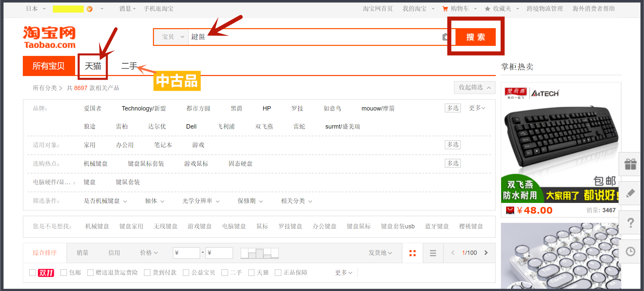The height and width of the screenshot is (291, 644).
Task: Go to previous results page arrow
Action: pyautogui.click(x=453, y=253)
